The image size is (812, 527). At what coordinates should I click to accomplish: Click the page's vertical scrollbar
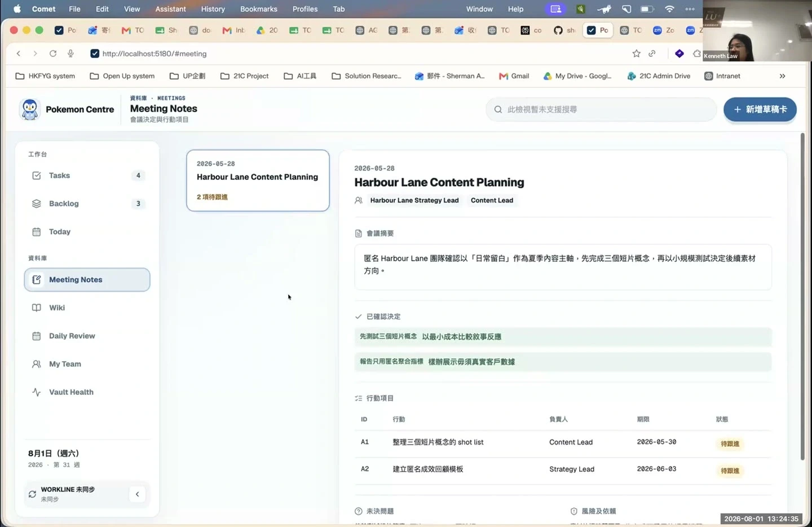click(x=802, y=296)
